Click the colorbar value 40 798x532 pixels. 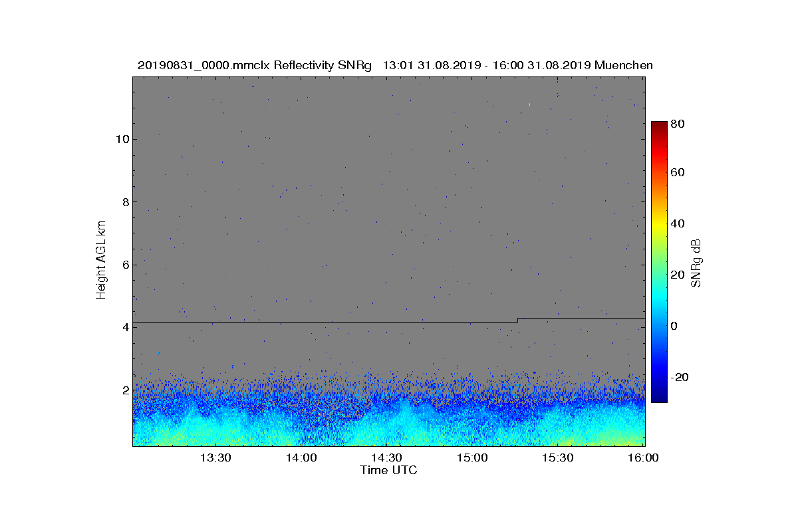[678, 223]
